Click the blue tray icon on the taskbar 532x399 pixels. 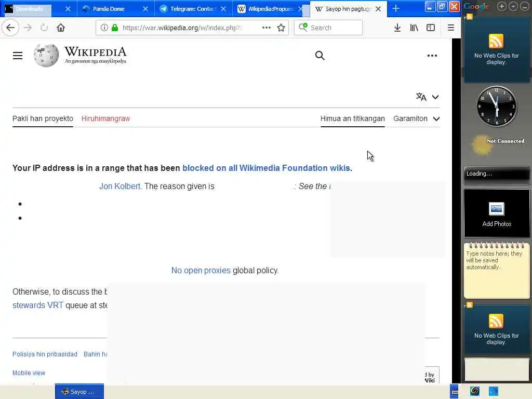click(494, 392)
